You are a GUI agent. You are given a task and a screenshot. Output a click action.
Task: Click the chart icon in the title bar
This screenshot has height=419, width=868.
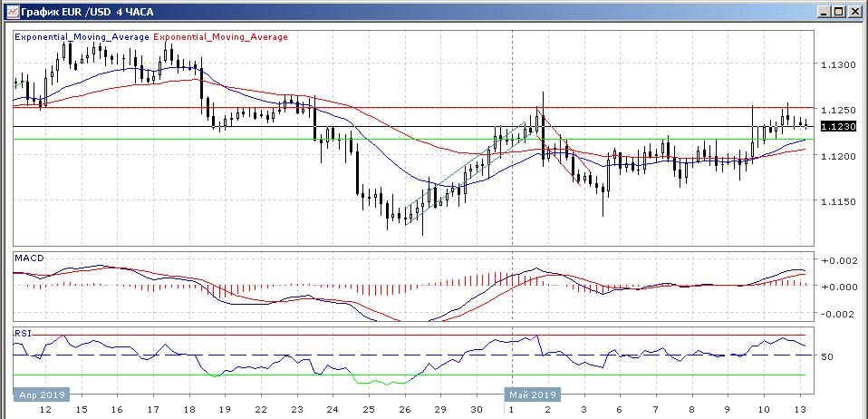[x=11, y=12]
